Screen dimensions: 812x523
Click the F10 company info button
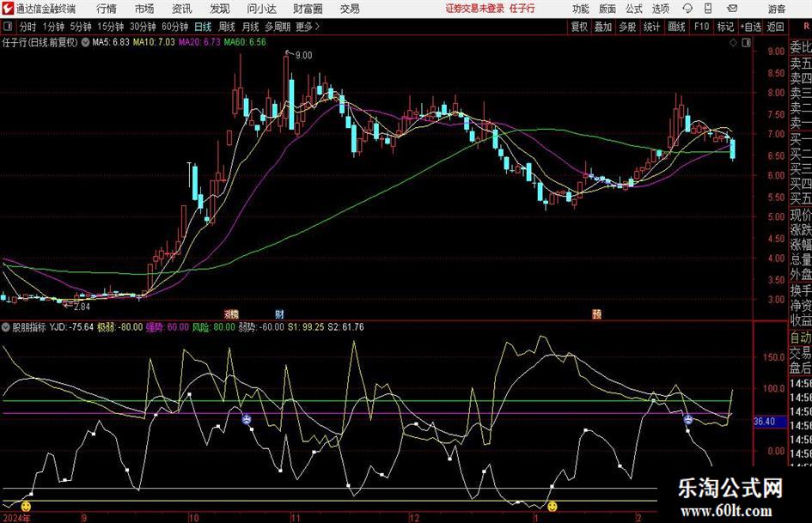click(x=701, y=27)
